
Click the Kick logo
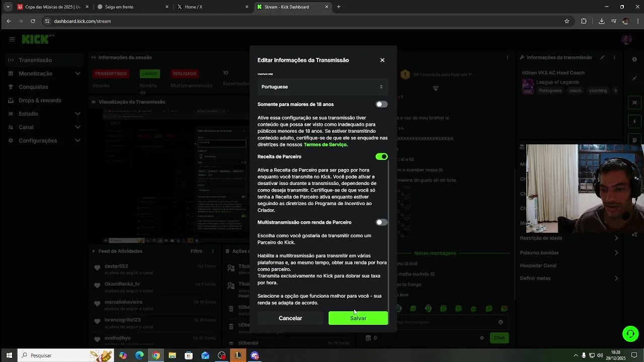pyautogui.click(x=38, y=39)
